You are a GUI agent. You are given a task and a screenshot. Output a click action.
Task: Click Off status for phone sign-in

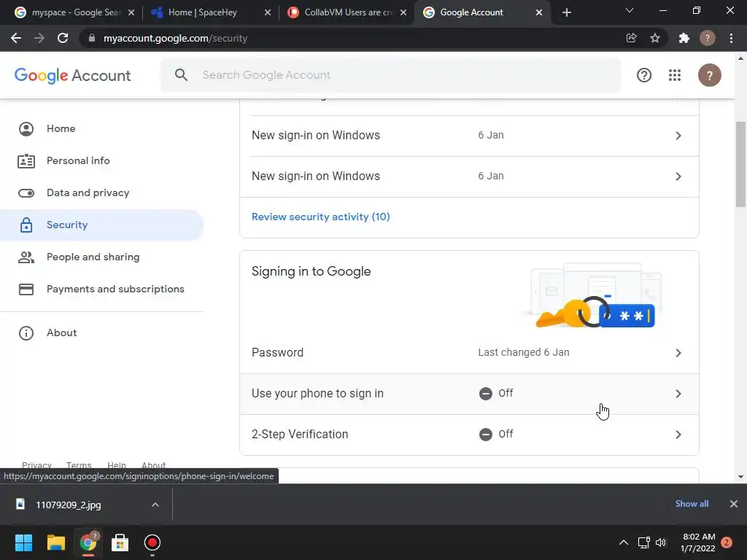(x=496, y=393)
